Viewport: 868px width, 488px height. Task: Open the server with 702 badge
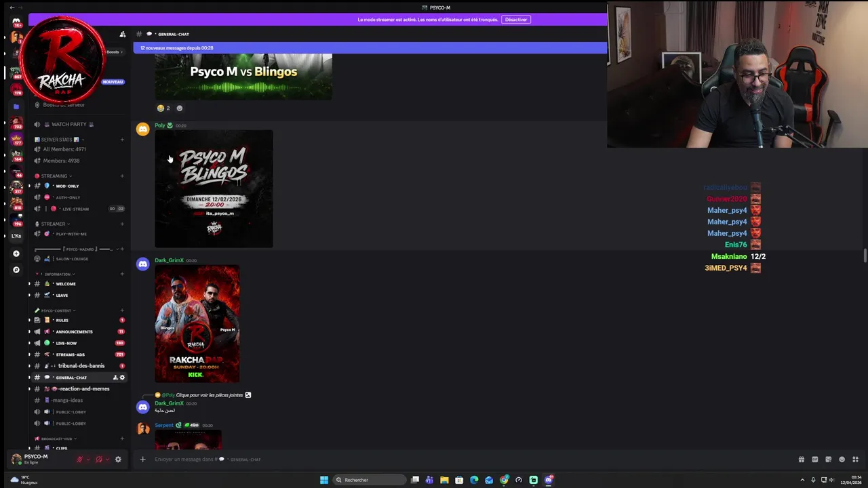(16, 123)
